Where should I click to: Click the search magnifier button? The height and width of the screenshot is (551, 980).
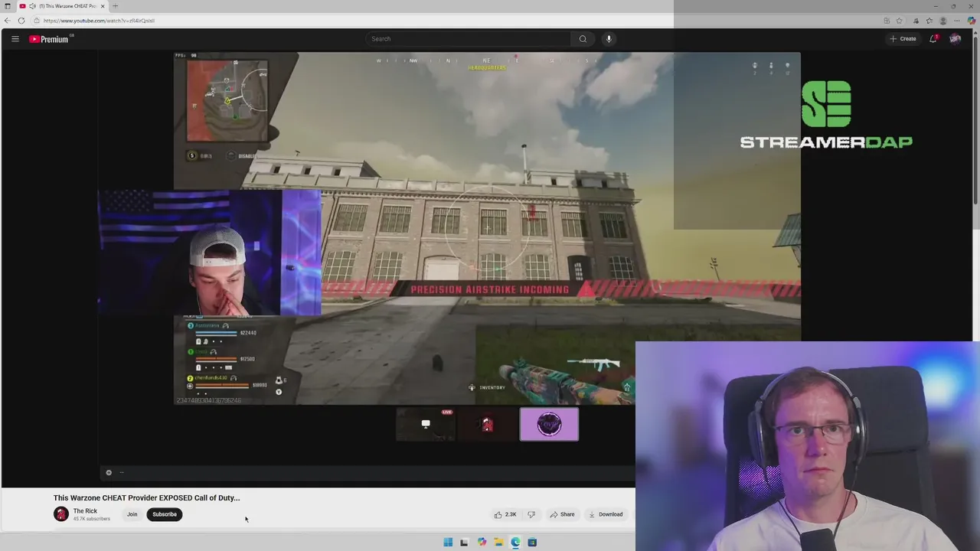tap(583, 39)
